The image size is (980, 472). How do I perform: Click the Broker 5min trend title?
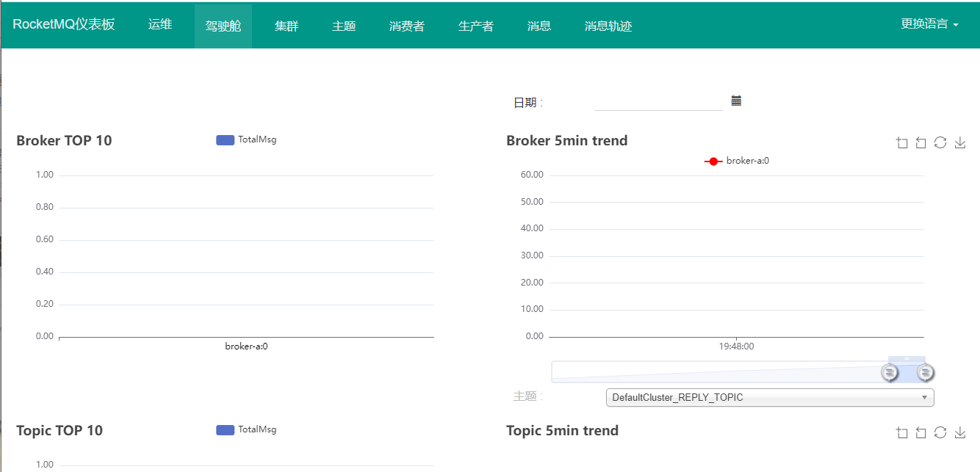click(567, 140)
